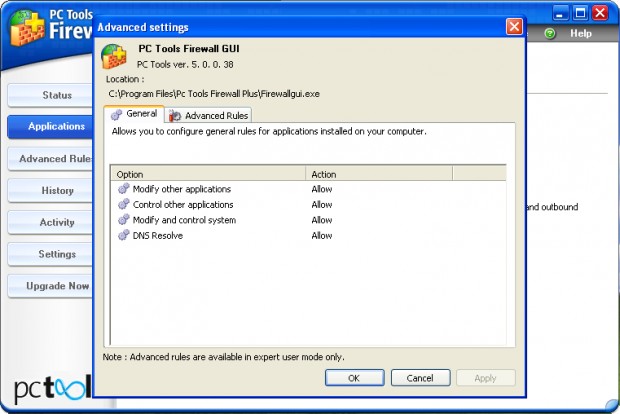The height and width of the screenshot is (414, 620).
Task: Open Advanced Rules in the main sidebar
Action: [50, 159]
